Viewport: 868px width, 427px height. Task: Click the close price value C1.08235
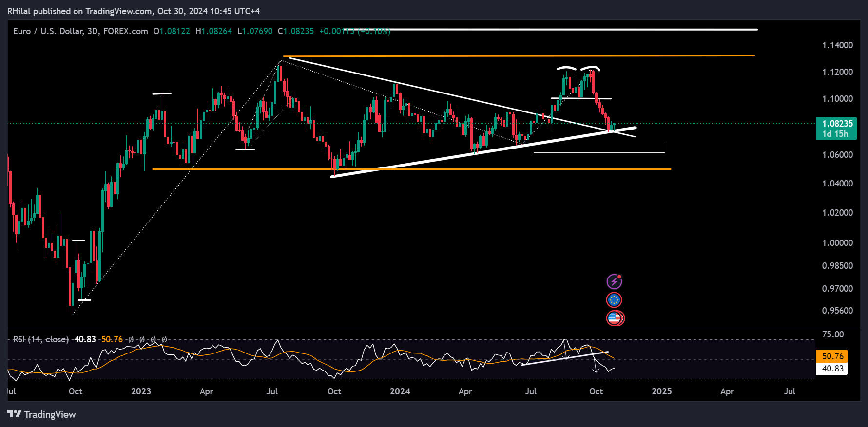296,31
